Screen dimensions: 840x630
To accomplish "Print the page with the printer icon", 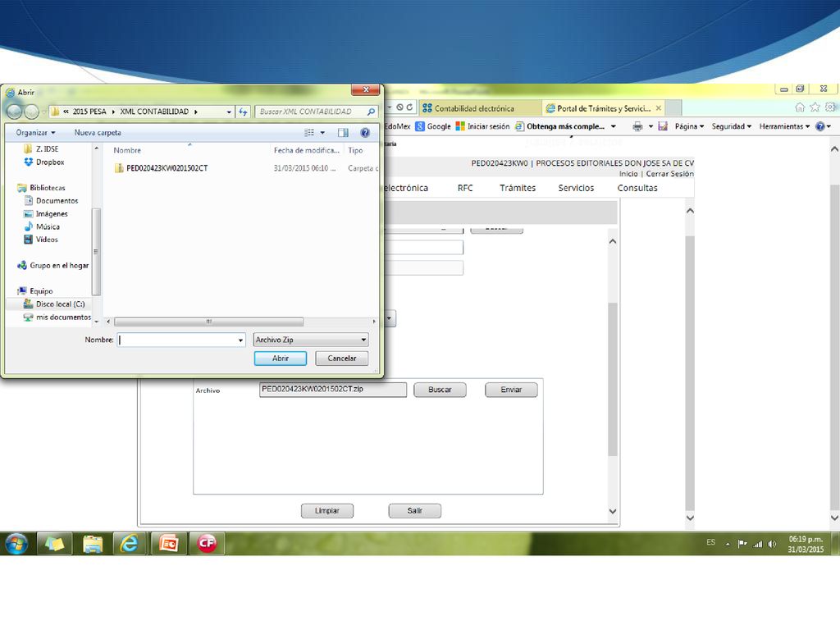I will (637, 126).
